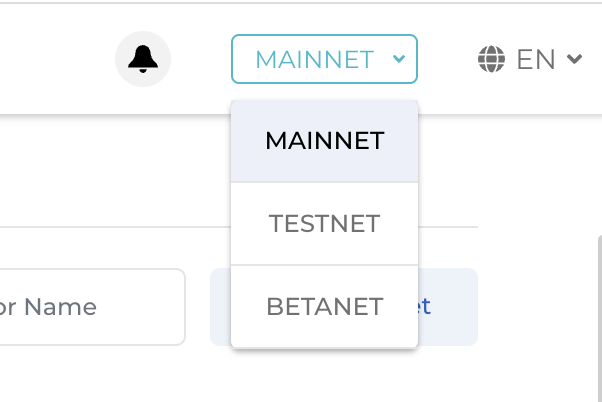Choose TESTNET from the network list
Viewport: 602px width, 402px height.
(x=324, y=224)
